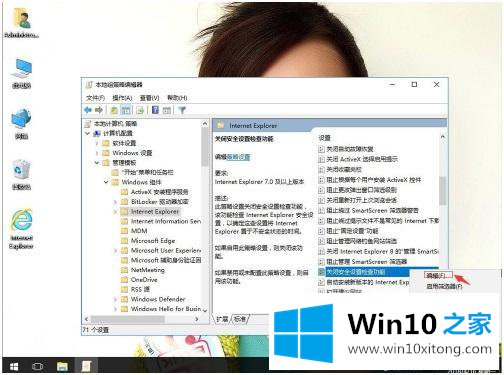Viewport: 504px width, 375px height.
Task: Click the tree pane horizontal scrollbar thumb
Action: 128,319
